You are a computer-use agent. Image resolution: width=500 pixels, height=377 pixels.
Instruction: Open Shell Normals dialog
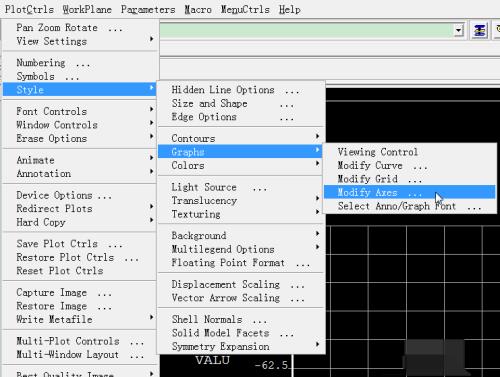[241, 319]
